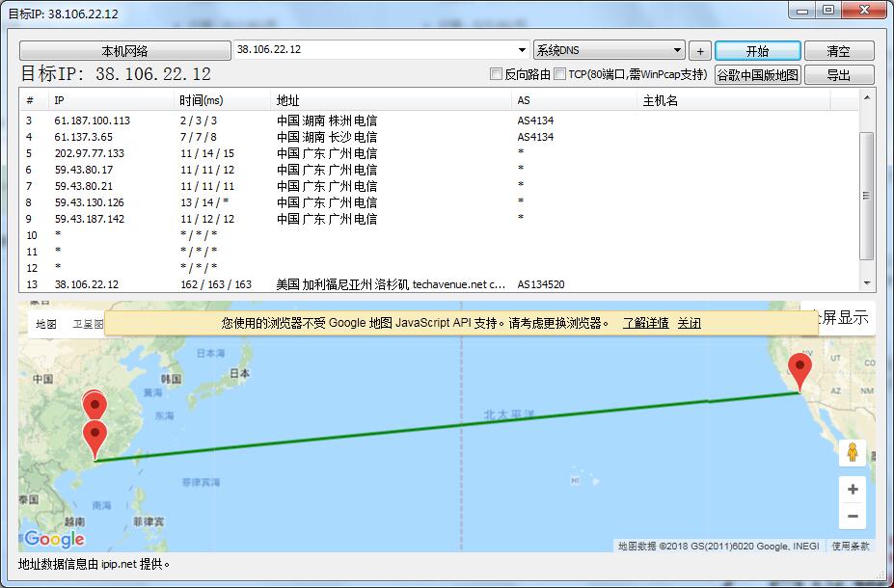The height and width of the screenshot is (588, 894).
Task: Zoom in the map with plus button
Action: pyautogui.click(x=852, y=490)
